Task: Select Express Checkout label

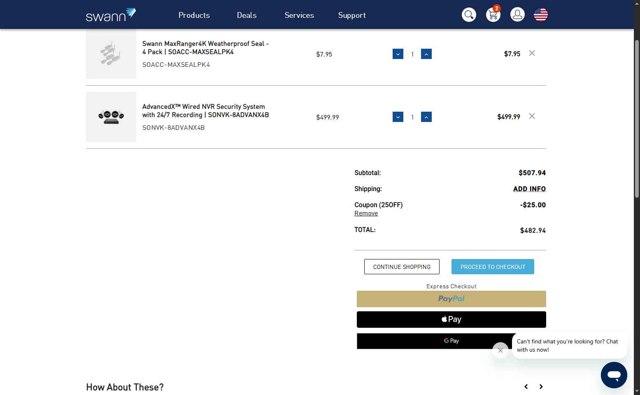Action: (451, 286)
